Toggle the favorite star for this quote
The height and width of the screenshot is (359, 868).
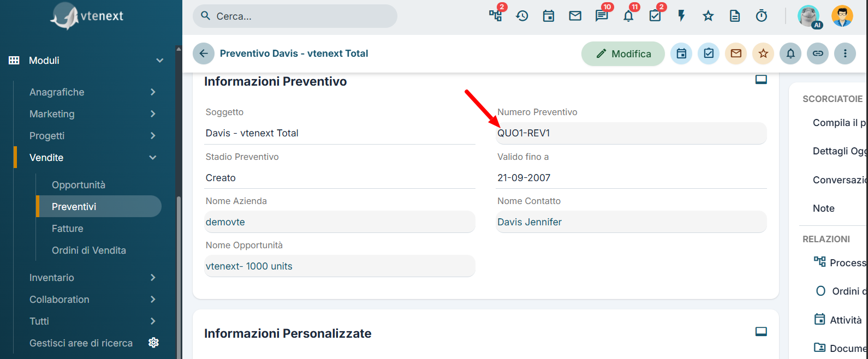[763, 53]
